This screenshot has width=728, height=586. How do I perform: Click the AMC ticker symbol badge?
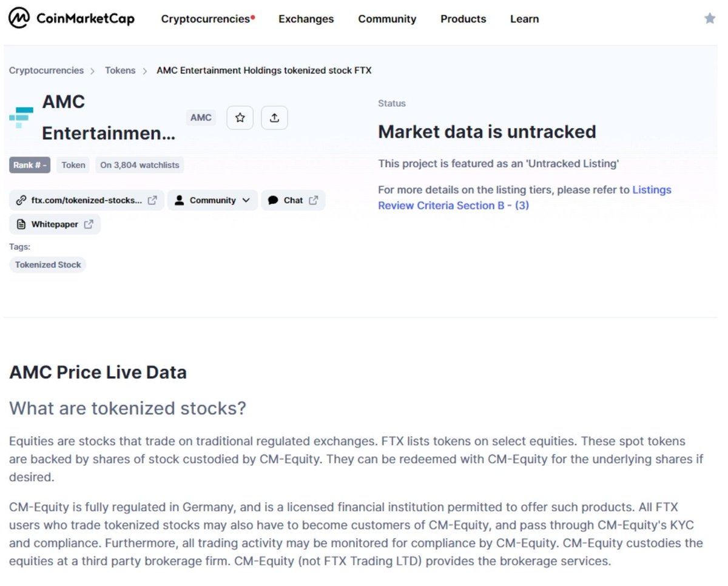[x=201, y=118]
